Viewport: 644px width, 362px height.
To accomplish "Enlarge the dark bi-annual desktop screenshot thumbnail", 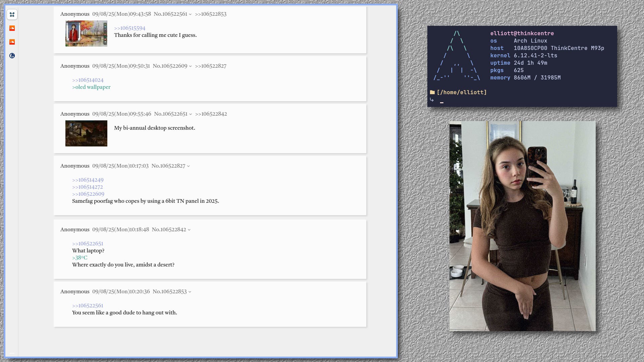I will tap(86, 133).
